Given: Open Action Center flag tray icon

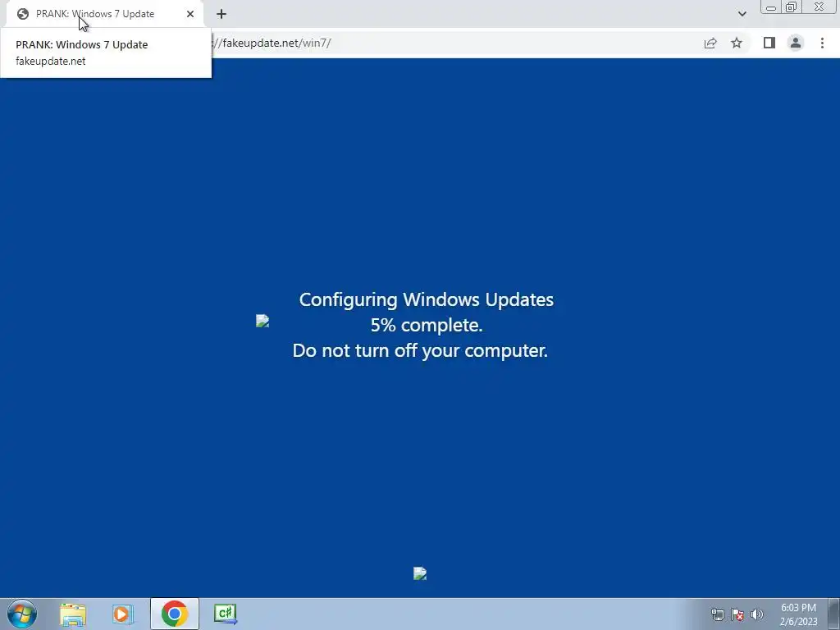Looking at the screenshot, I should click(737, 614).
